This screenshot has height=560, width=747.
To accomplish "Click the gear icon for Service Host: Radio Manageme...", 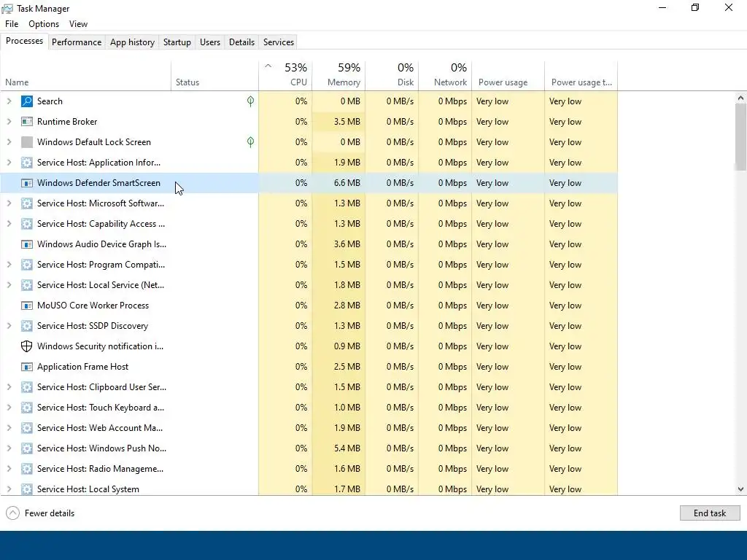I will (27, 469).
